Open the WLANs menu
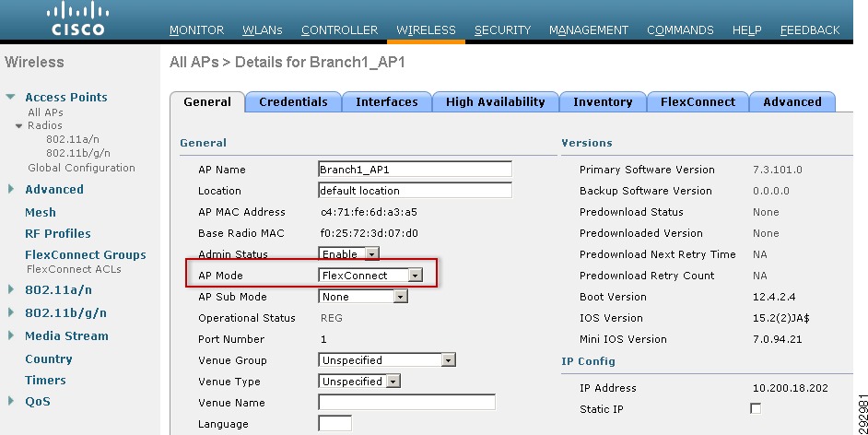The width and height of the screenshot is (868, 435). [x=263, y=30]
